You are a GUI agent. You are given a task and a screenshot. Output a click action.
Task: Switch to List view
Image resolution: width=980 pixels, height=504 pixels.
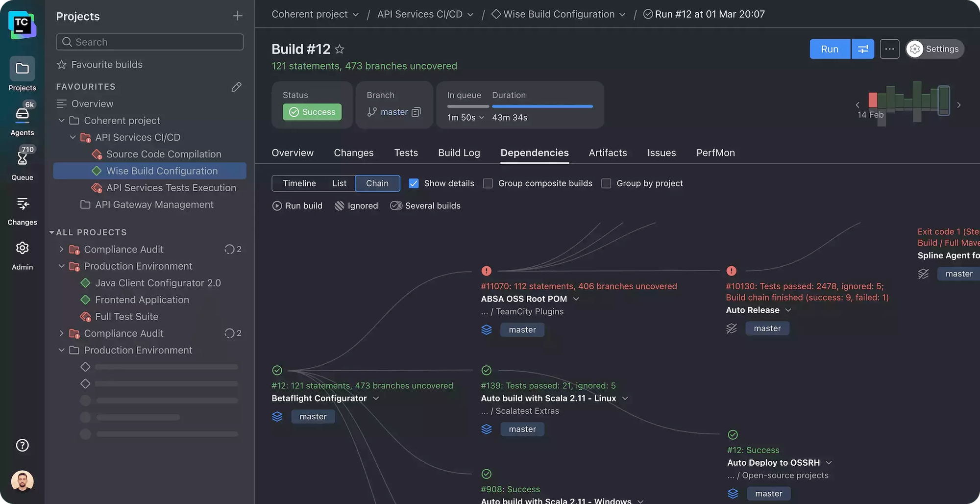tap(339, 183)
